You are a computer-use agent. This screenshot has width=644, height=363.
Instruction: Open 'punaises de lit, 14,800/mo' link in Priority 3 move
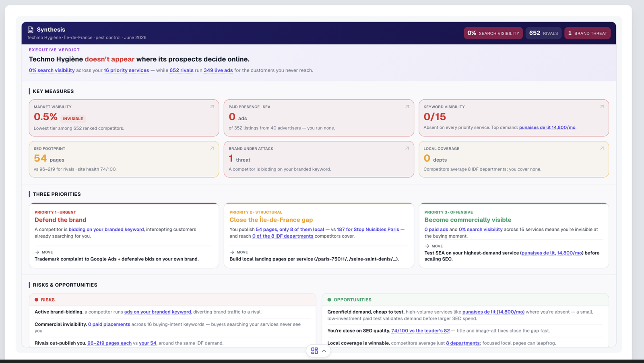pos(552,253)
